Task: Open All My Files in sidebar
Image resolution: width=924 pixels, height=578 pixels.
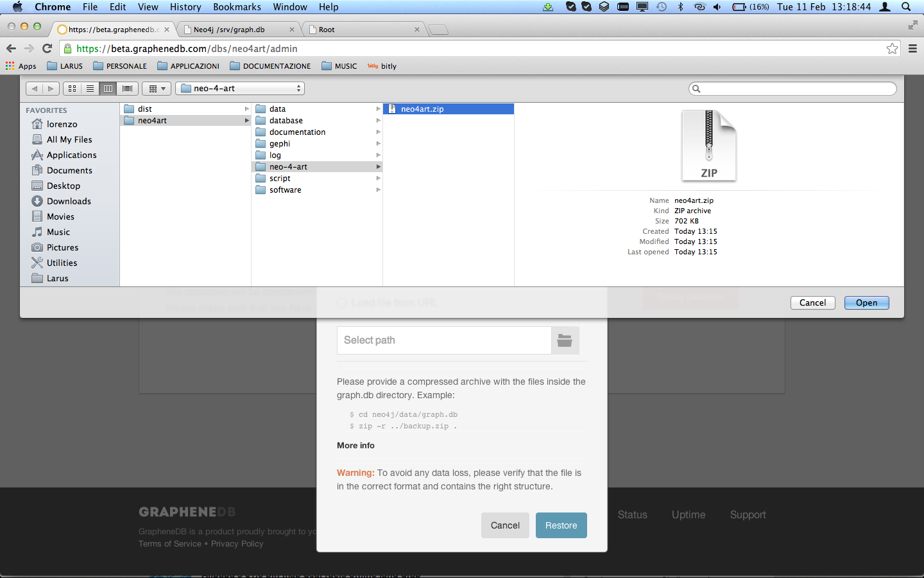Action: tap(69, 139)
